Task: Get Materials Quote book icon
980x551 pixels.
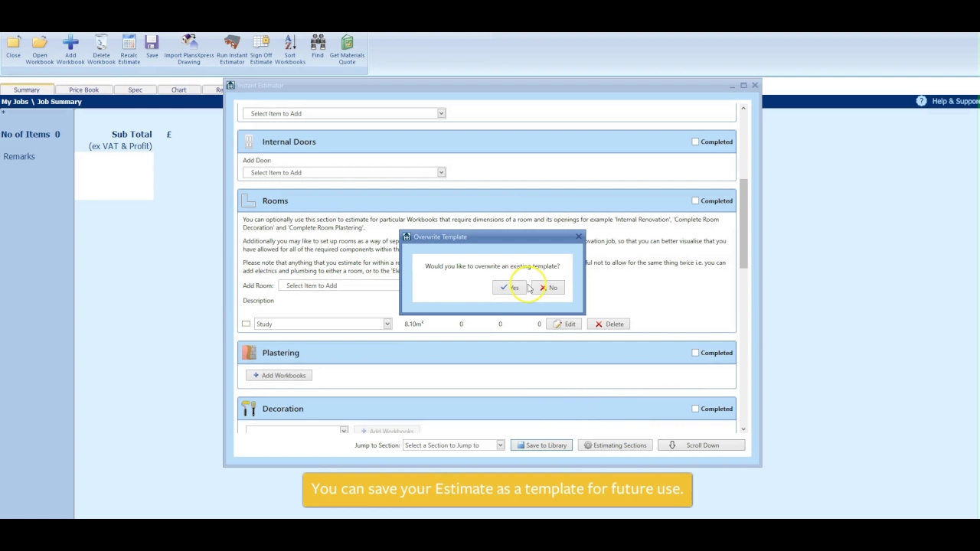Action: (x=347, y=50)
